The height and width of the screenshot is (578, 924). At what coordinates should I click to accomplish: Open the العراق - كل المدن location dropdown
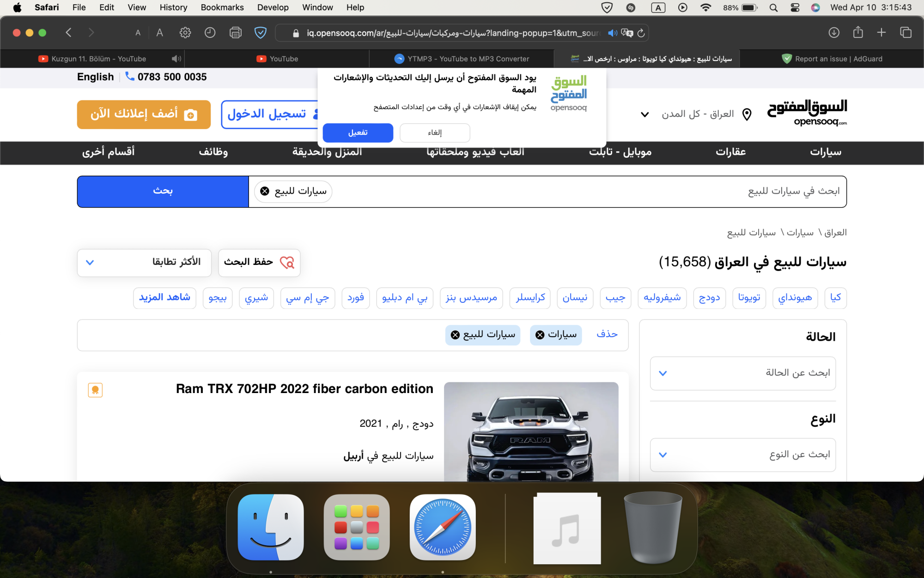tap(698, 114)
